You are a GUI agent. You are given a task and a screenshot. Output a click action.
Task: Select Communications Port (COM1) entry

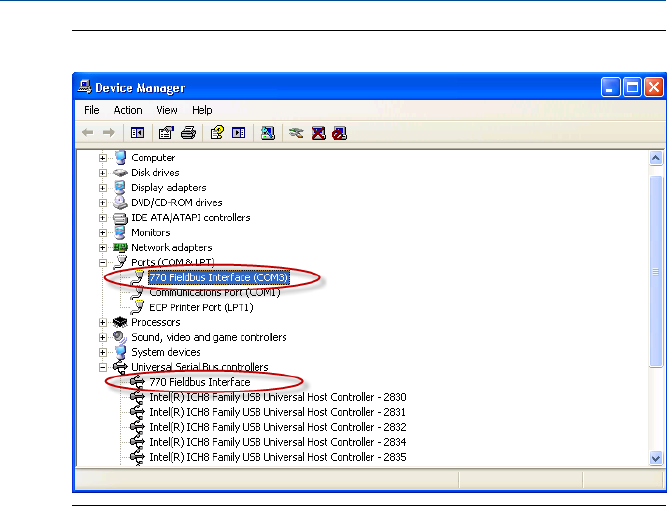(x=214, y=292)
